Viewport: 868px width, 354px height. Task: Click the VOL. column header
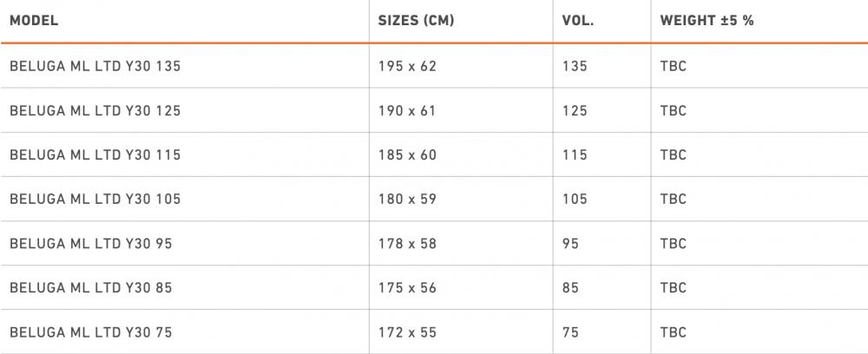tap(578, 20)
